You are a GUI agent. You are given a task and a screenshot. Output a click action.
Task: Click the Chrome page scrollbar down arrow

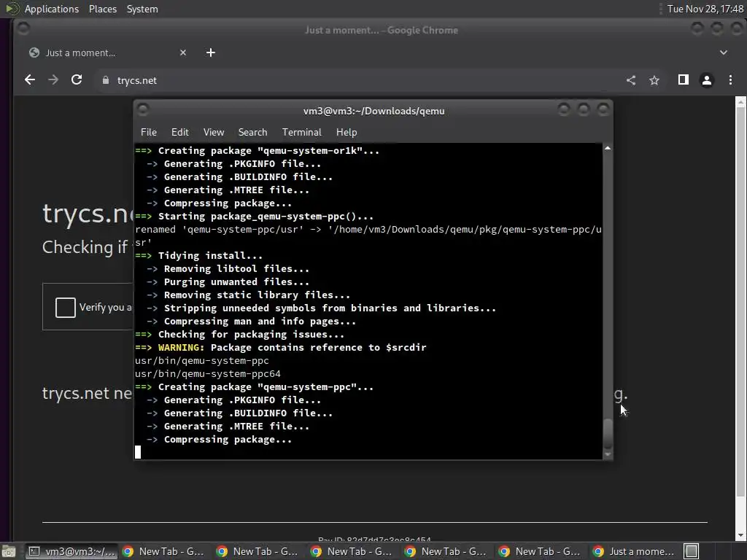(x=740, y=536)
